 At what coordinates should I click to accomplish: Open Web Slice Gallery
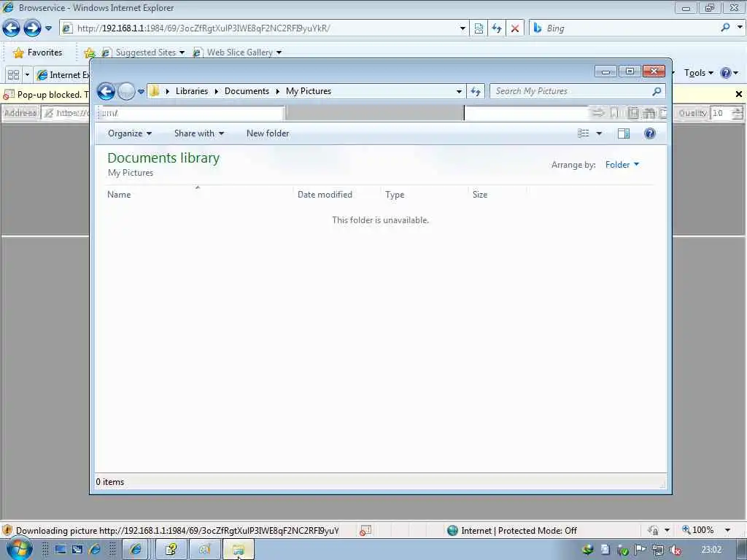point(237,52)
